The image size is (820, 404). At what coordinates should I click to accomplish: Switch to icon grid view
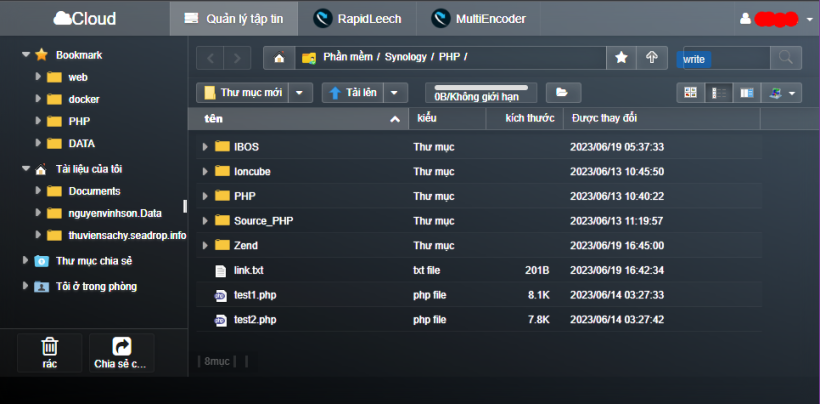click(691, 93)
